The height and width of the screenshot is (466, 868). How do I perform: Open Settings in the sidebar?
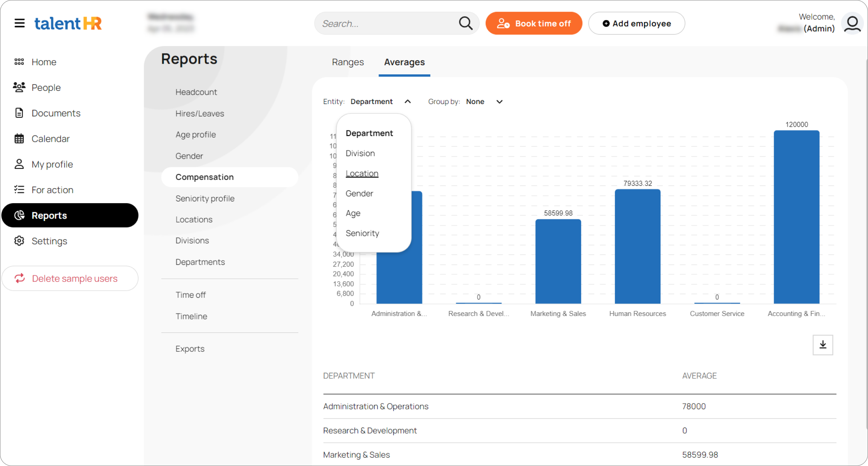[x=49, y=241]
